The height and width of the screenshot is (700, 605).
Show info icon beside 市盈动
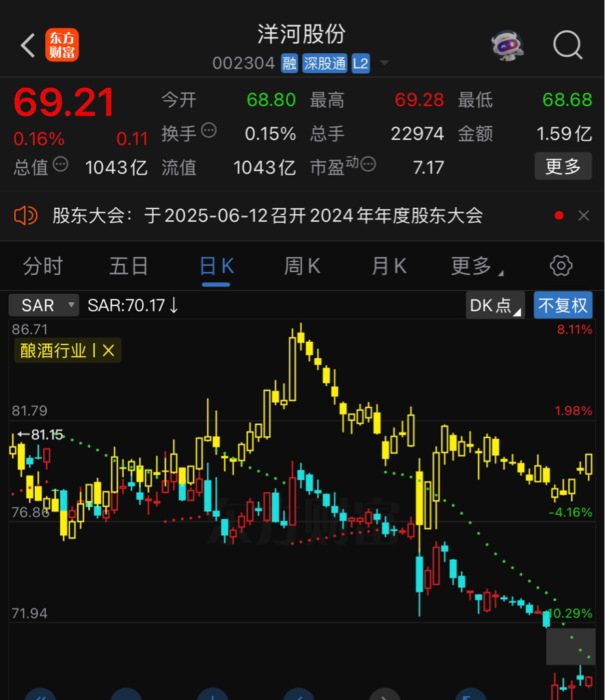[x=368, y=164]
